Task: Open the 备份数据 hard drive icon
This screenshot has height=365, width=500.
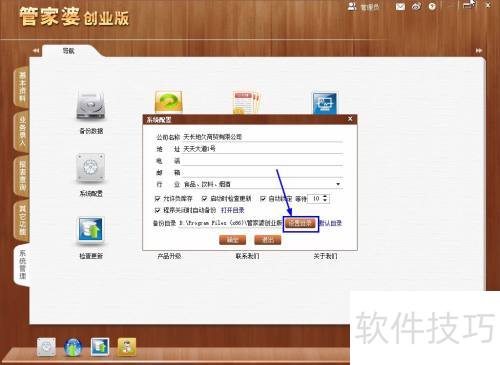Action: (x=91, y=105)
